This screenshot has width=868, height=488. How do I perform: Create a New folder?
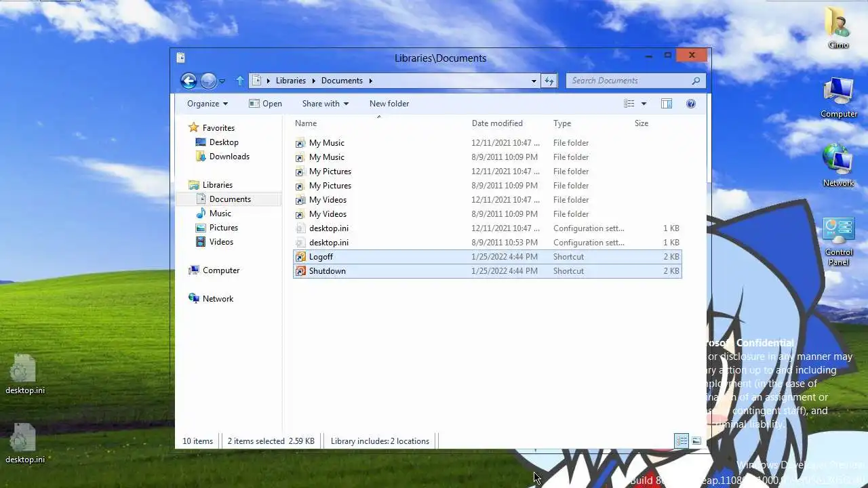click(x=389, y=104)
